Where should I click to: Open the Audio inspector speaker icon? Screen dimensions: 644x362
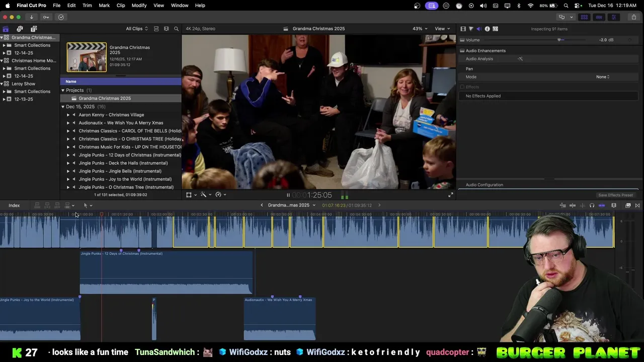click(x=478, y=29)
